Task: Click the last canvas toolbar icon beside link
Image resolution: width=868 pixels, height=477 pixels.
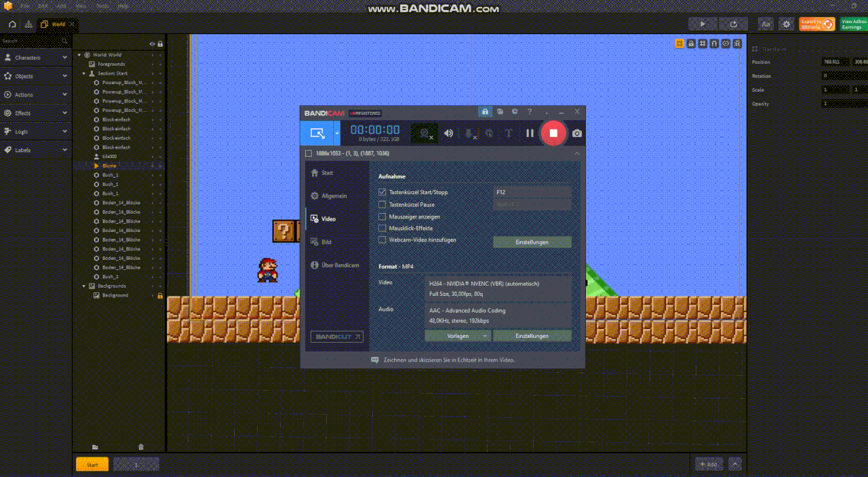Action: pos(737,43)
